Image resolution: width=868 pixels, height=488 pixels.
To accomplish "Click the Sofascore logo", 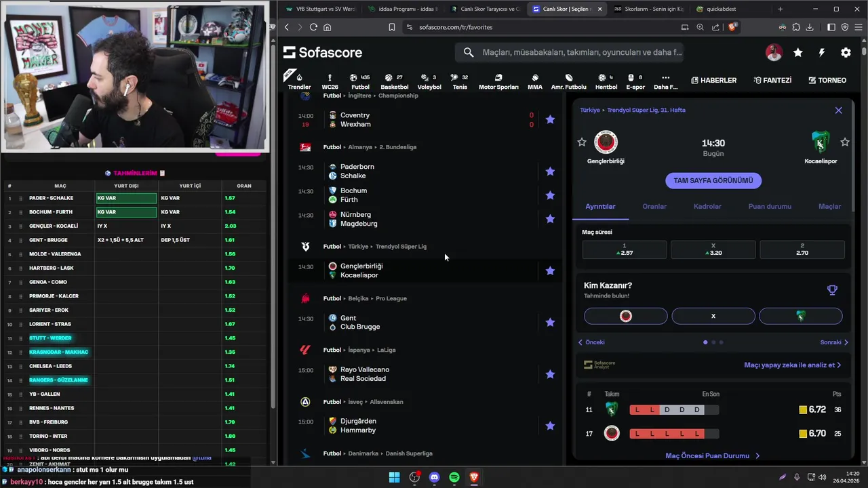I will point(323,52).
